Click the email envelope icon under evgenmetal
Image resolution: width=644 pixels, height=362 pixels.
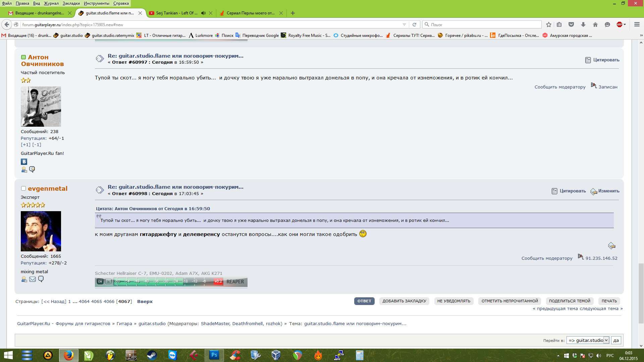click(33, 279)
